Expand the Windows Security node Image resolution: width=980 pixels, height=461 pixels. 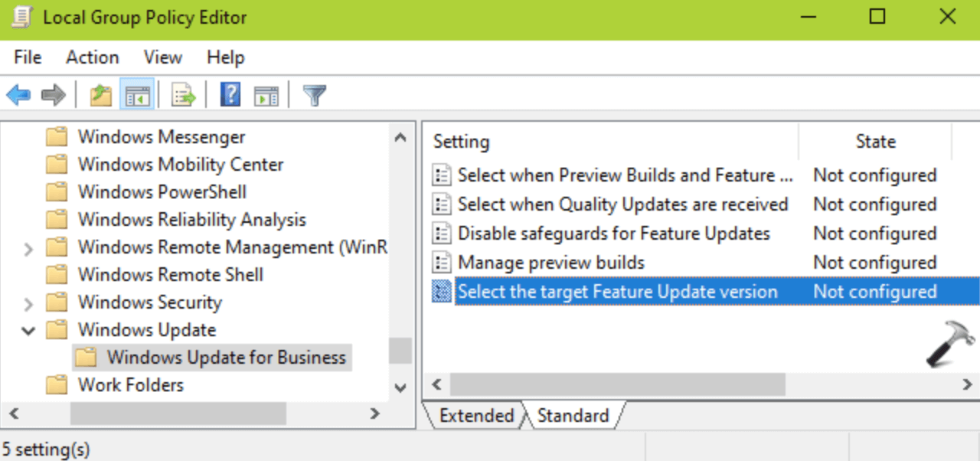tap(28, 302)
